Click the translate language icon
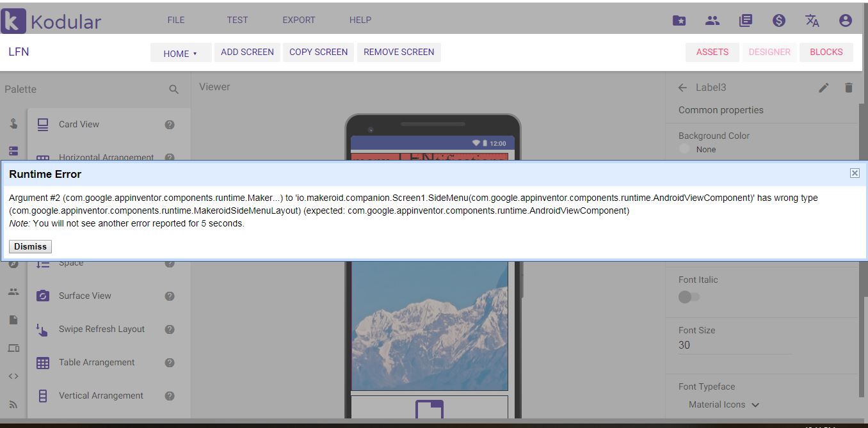The width and height of the screenshot is (868, 428). click(x=812, y=20)
